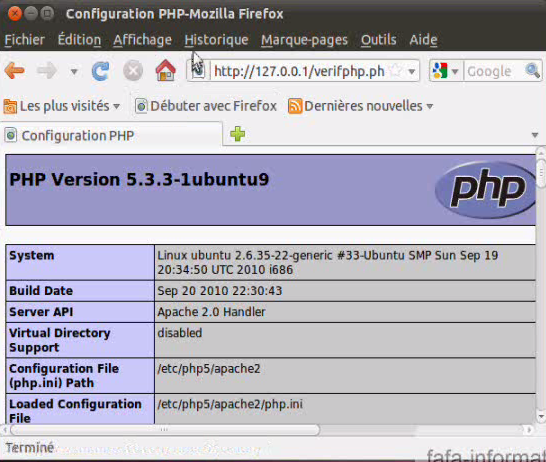Click the magnifying glass search icon

[533, 71]
